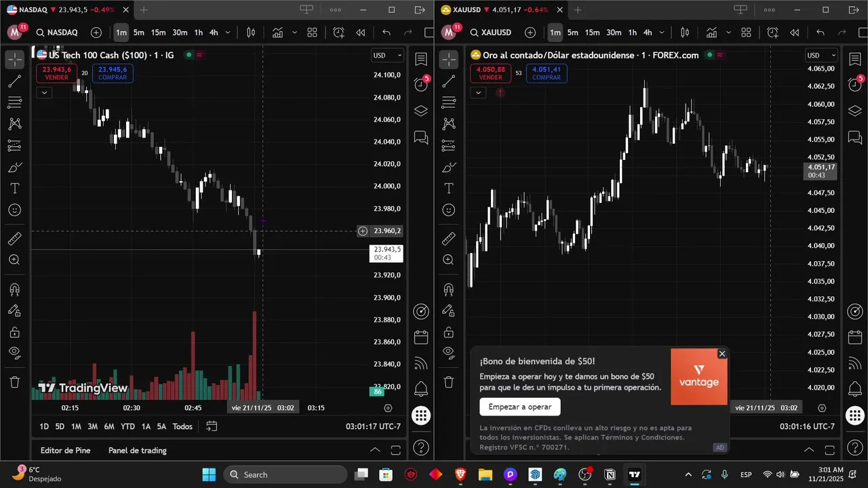This screenshot has height=488, width=868.
Task: Activate the zoom-in tool in XAUUSD window
Action: coord(449,260)
